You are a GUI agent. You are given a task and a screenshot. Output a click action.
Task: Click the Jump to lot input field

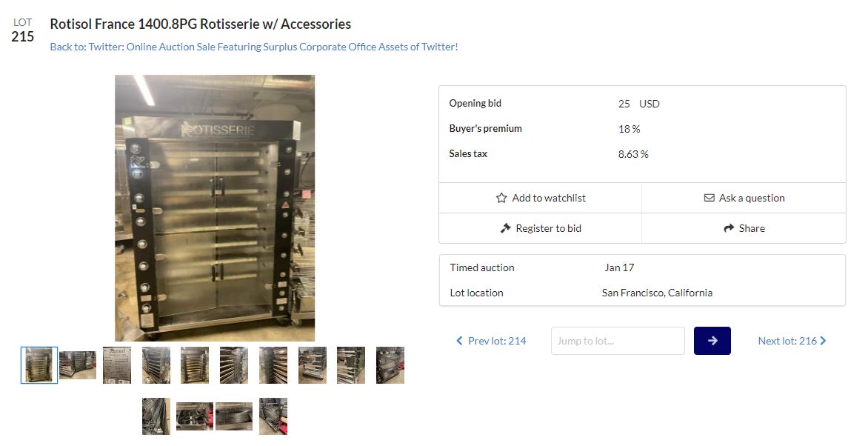coord(618,341)
